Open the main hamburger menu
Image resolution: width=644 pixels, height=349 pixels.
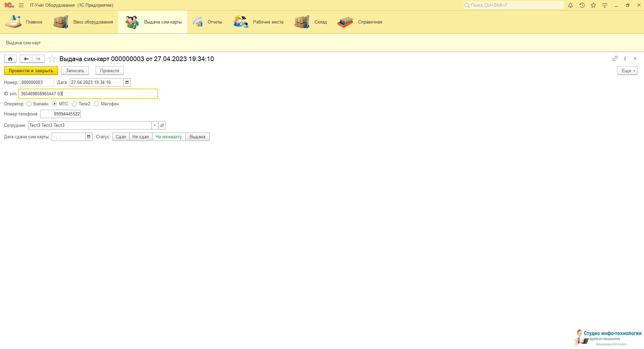pos(21,5)
